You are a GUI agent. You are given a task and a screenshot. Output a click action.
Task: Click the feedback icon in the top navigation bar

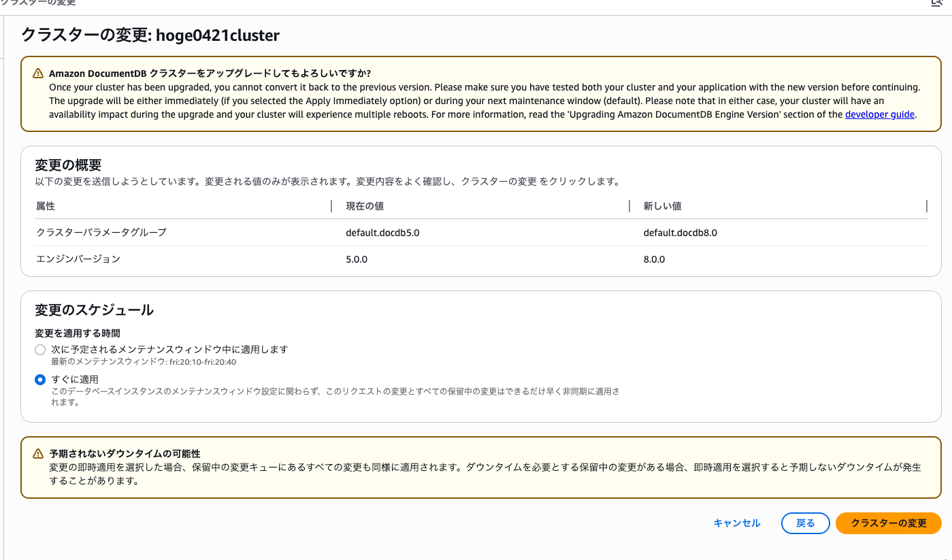tap(936, 4)
